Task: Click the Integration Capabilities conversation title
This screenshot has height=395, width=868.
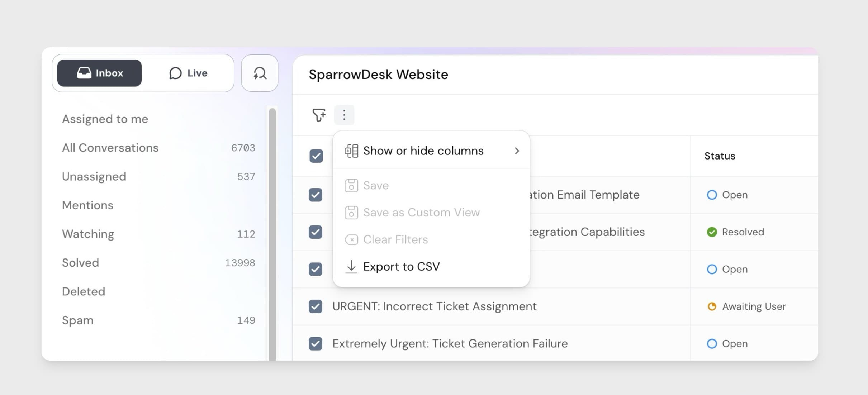Action: pyautogui.click(x=587, y=232)
